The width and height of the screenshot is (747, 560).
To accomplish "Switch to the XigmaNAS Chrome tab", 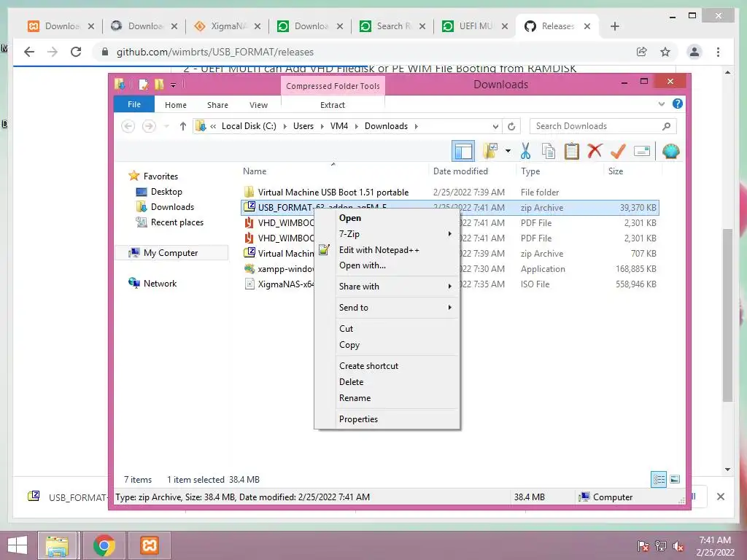I will coord(228,26).
